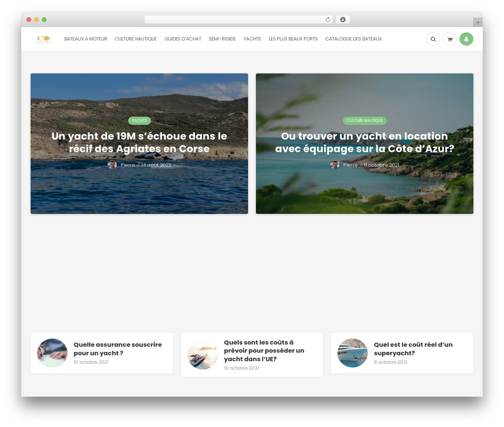Click the '11 octobre 2021' date

(x=381, y=165)
